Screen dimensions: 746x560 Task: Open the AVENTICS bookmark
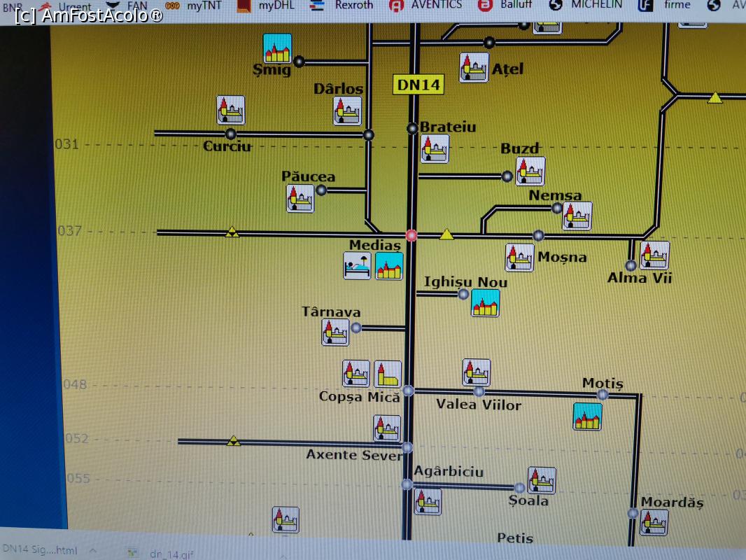tap(436, 5)
